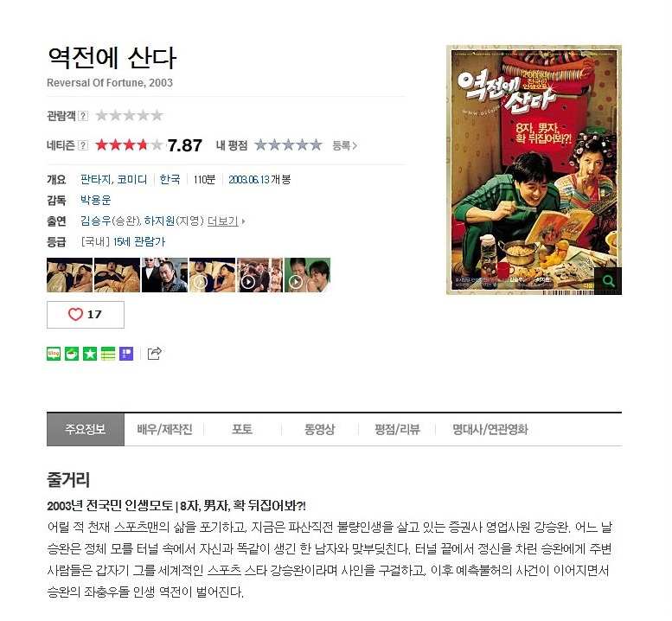
Task: Play the video thumbnail with green background
Action: [x=307, y=275]
